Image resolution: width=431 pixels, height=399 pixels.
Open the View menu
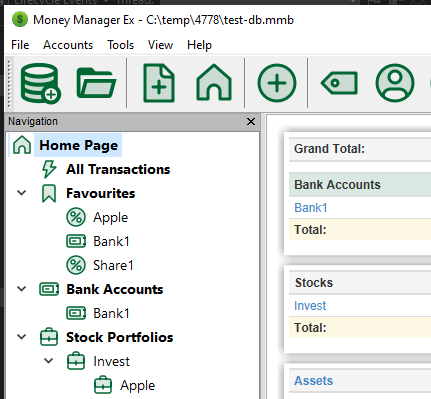pyautogui.click(x=160, y=45)
